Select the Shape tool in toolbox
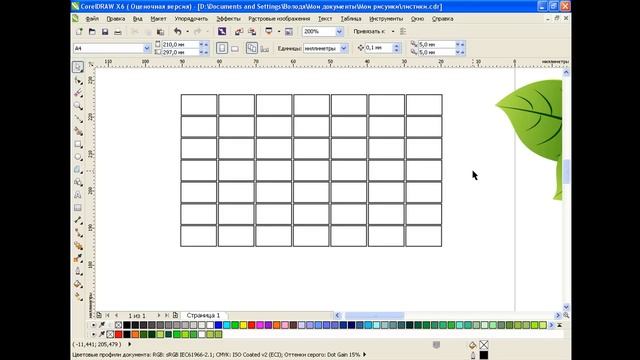 pyautogui.click(x=78, y=80)
